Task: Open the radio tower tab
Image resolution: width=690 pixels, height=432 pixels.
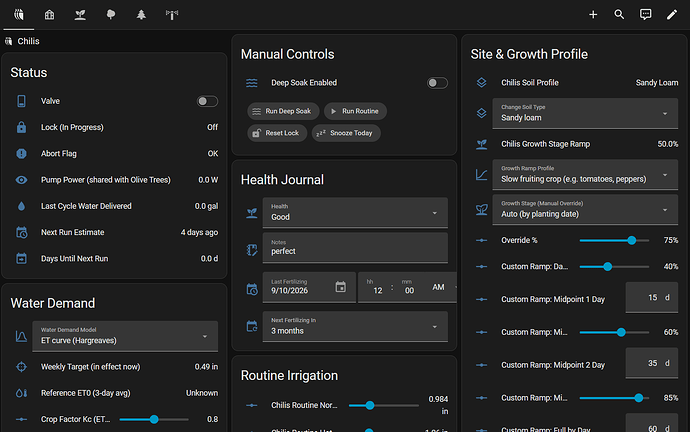Action: pyautogui.click(x=172, y=15)
